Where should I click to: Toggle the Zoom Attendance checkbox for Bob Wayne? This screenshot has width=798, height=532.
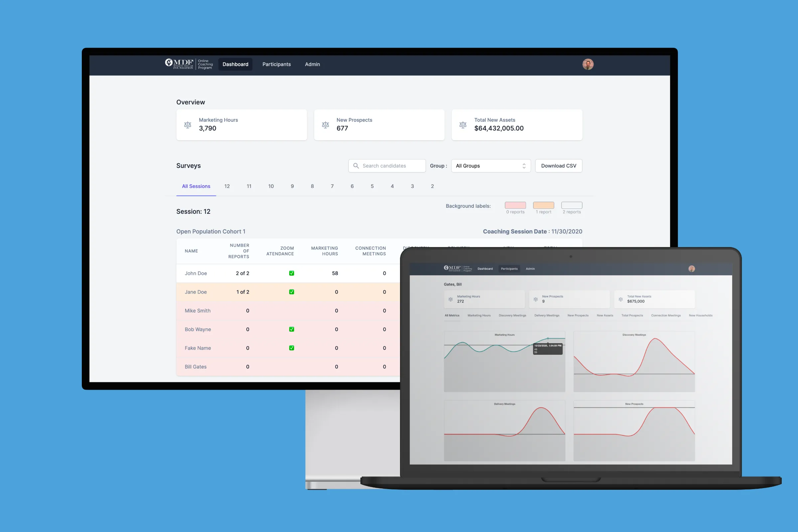pos(292,329)
